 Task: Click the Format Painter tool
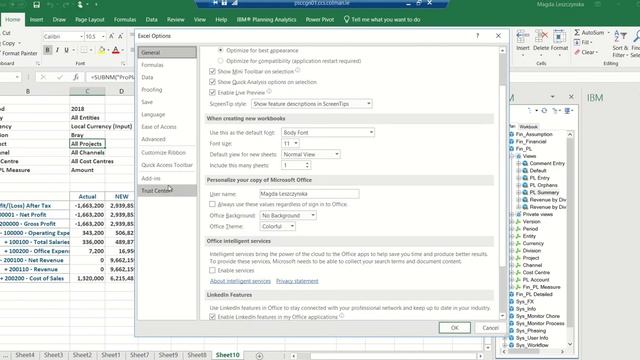[x=19, y=53]
